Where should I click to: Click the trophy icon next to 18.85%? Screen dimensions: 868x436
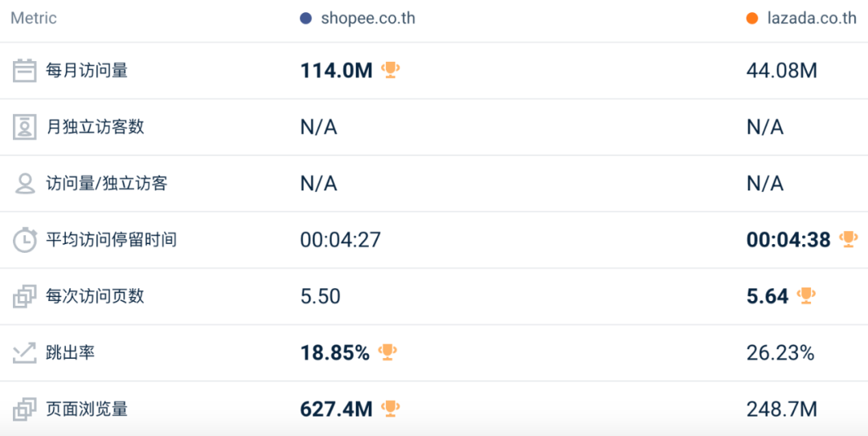[387, 352]
